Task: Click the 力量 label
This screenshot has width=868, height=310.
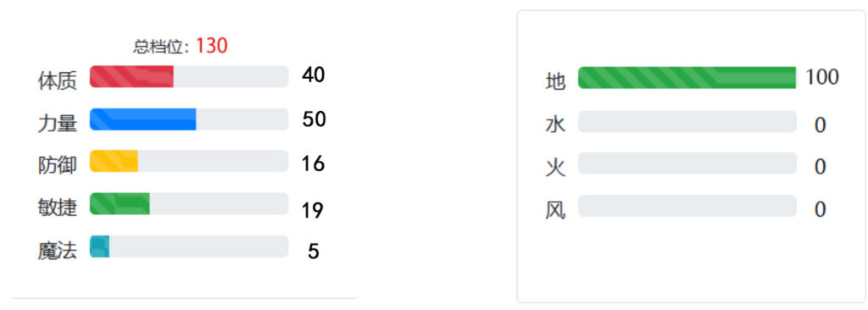Action: [57, 123]
